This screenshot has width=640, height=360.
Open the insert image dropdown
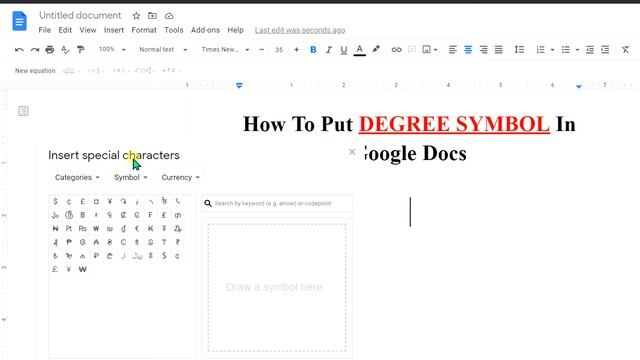(x=429, y=50)
